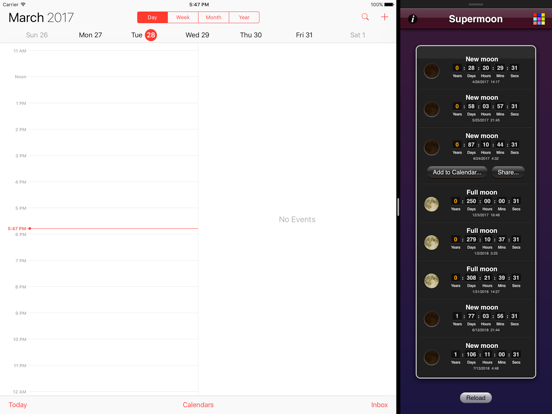The image size is (552, 414).
Task: Click Add to Calendar button
Action: pyautogui.click(x=457, y=172)
